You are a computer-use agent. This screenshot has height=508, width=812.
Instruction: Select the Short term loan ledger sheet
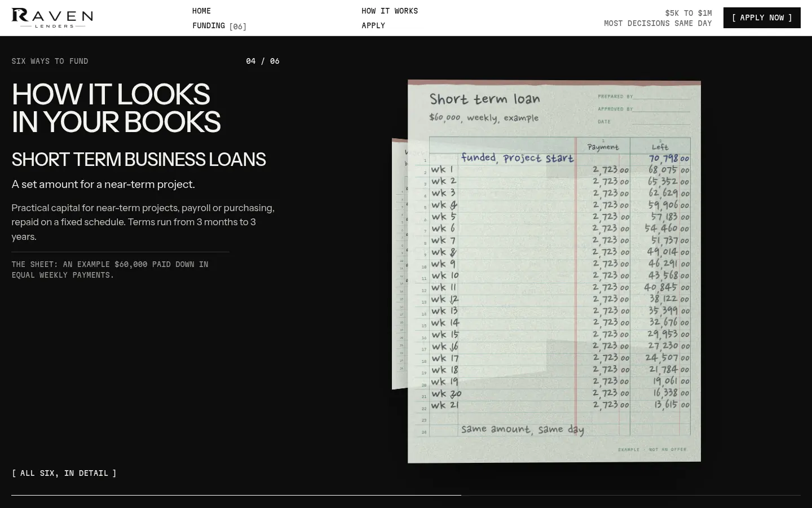coord(554,271)
